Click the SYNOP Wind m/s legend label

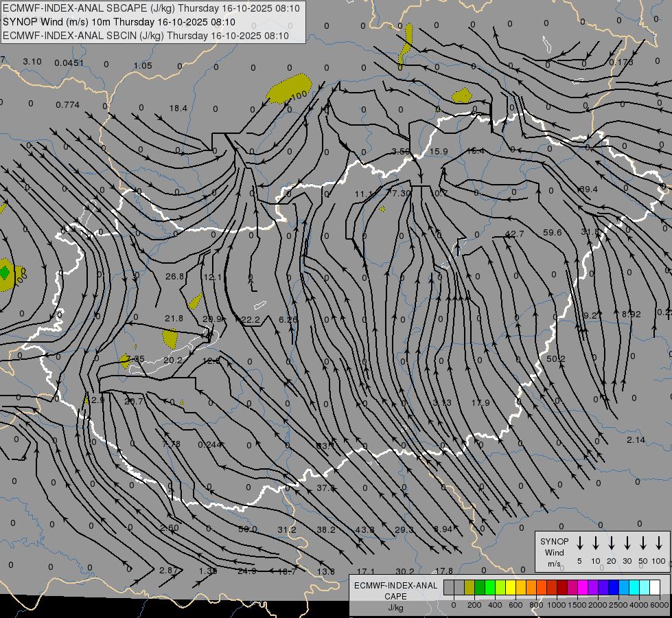[554, 552]
